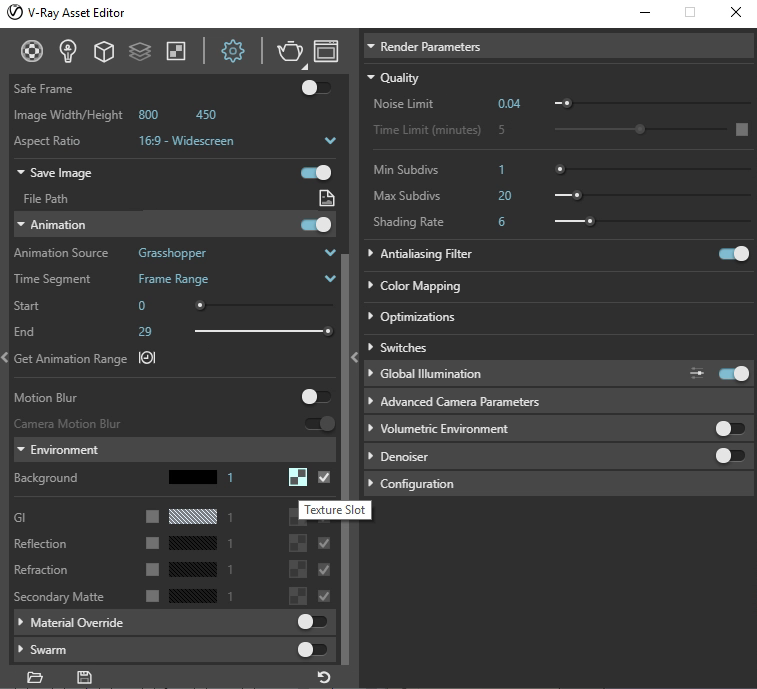757x689 pixels.
Task: Click the Time Limit square toggle
Action: 742,129
